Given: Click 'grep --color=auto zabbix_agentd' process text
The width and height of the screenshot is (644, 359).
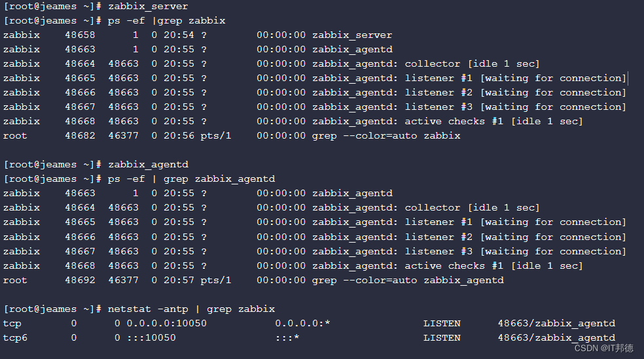Looking at the screenshot, I should [x=408, y=281].
